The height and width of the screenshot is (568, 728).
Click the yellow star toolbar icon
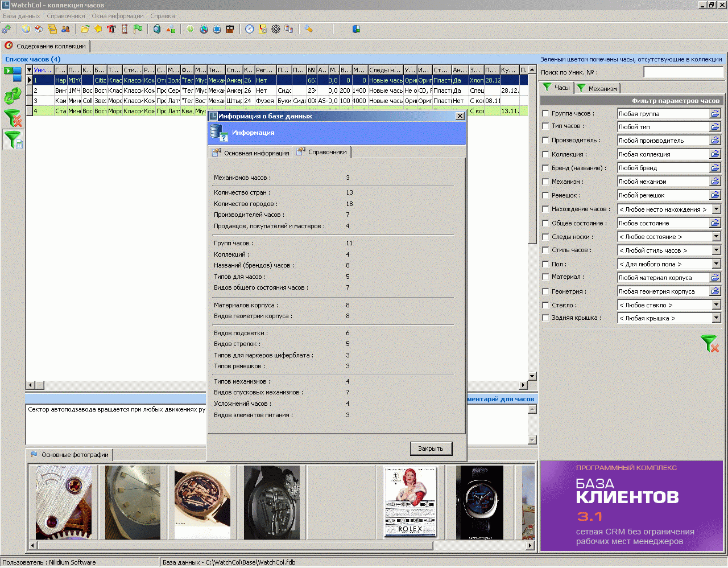pos(98,29)
